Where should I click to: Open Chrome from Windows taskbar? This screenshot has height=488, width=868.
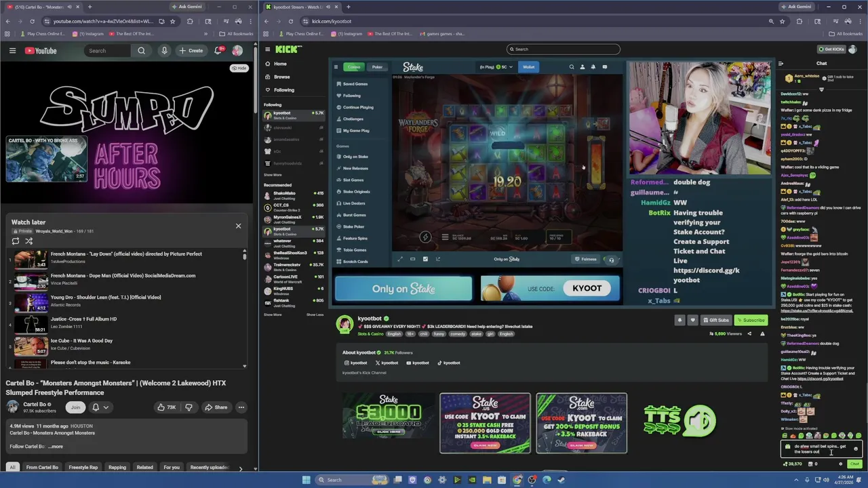pos(517,480)
